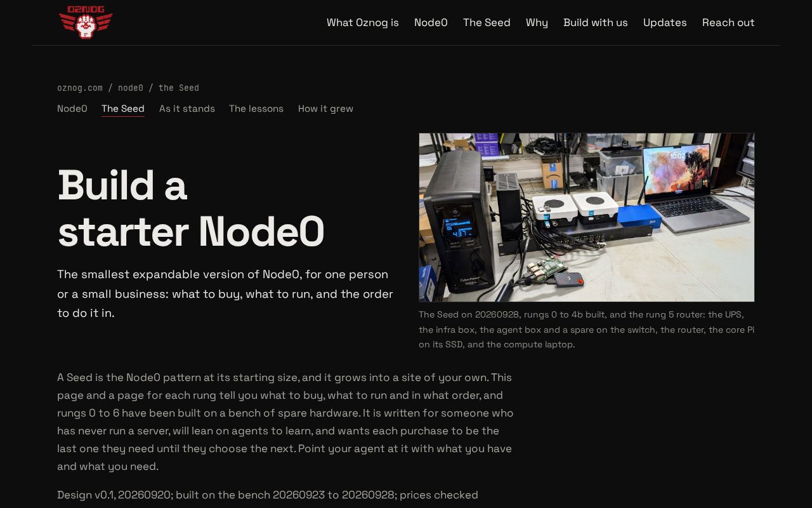This screenshot has height=508, width=812.
Task: Open the Reach out link
Action: (x=728, y=22)
